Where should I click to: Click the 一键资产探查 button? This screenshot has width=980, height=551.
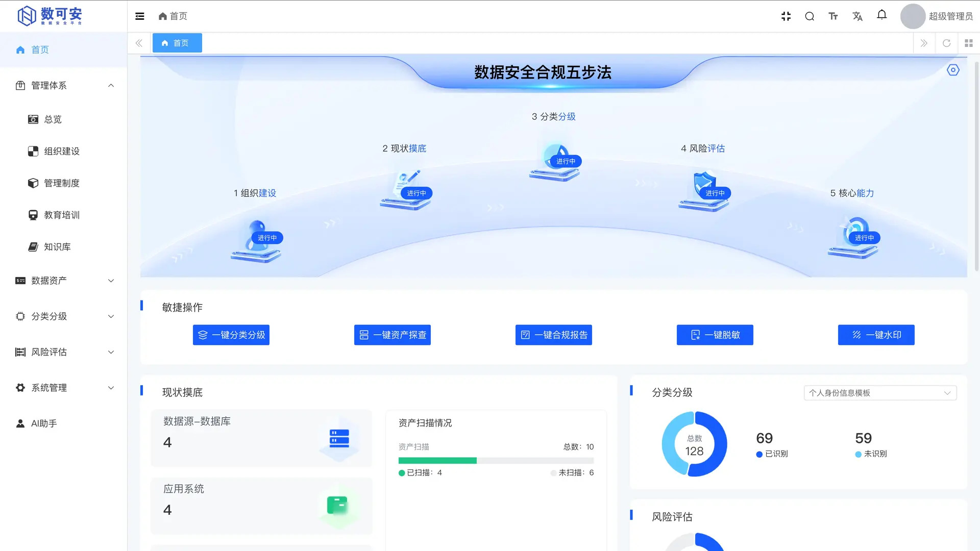point(393,335)
